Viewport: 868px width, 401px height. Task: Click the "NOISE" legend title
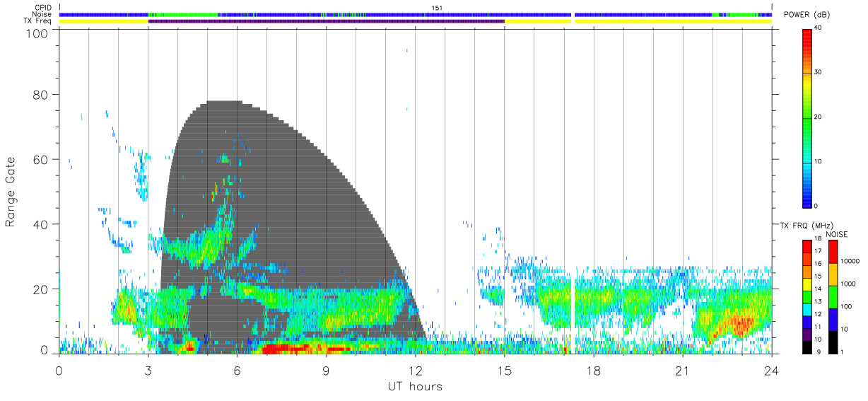click(x=836, y=234)
